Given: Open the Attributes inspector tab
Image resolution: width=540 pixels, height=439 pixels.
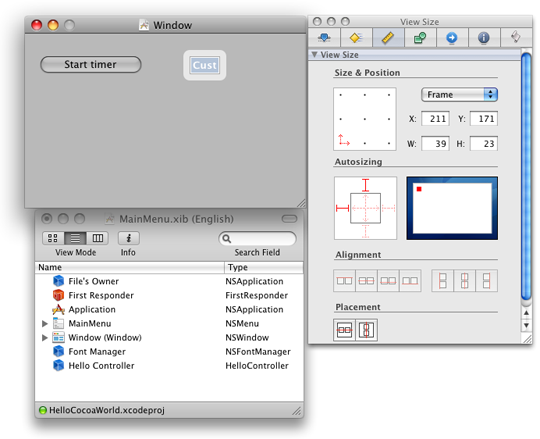Looking at the screenshot, I should [324, 38].
